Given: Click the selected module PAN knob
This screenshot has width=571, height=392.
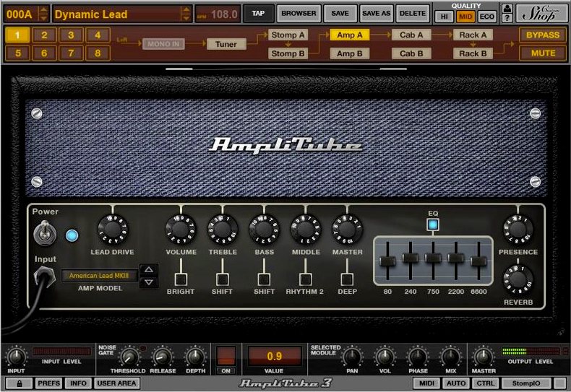Looking at the screenshot, I should click(352, 357).
